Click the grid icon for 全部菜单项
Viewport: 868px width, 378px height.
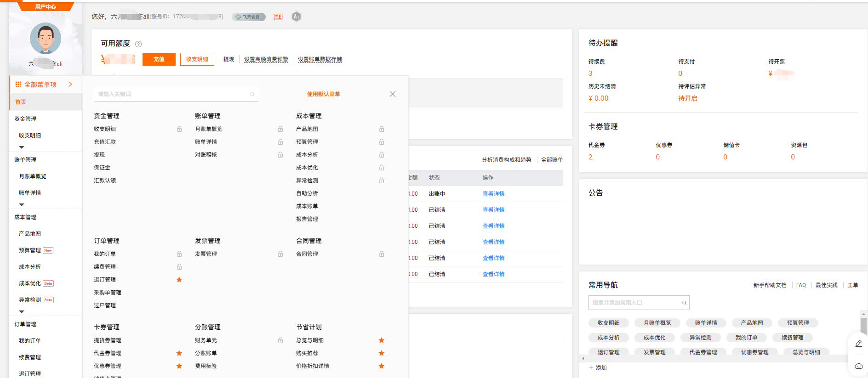click(18, 85)
